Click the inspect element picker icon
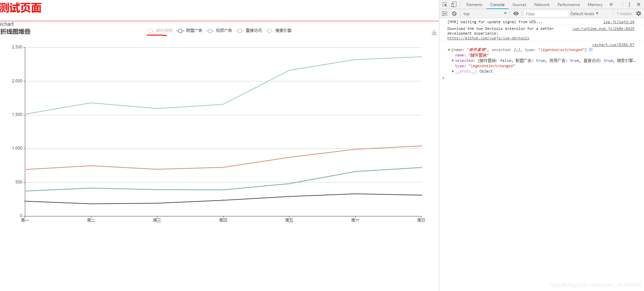 pyautogui.click(x=445, y=5)
